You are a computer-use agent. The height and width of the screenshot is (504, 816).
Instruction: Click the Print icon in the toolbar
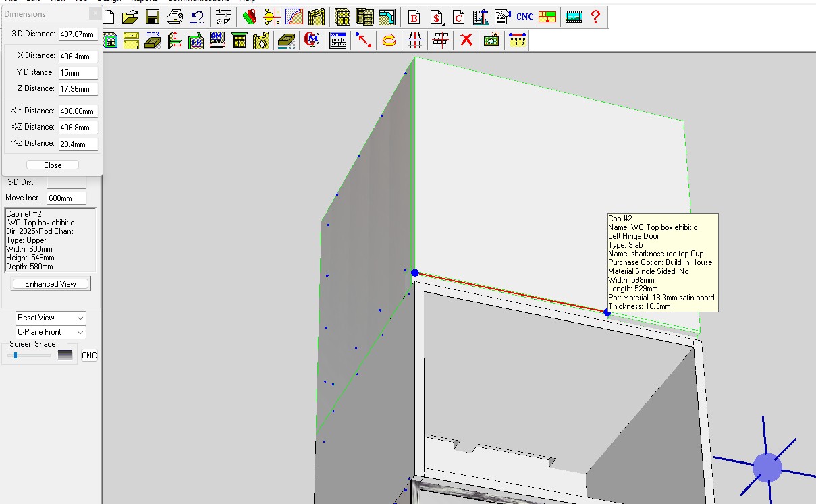pyautogui.click(x=175, y=17)
